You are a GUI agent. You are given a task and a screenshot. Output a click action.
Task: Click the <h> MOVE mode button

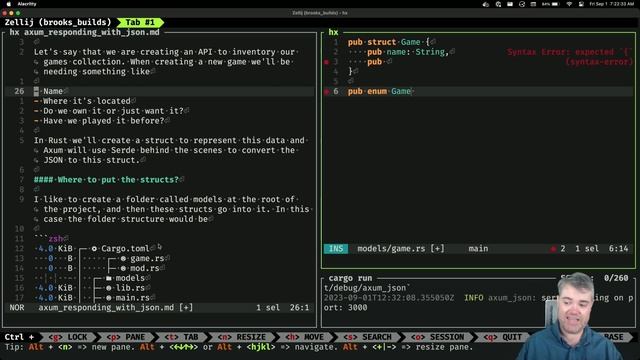(x=304, y=337)
